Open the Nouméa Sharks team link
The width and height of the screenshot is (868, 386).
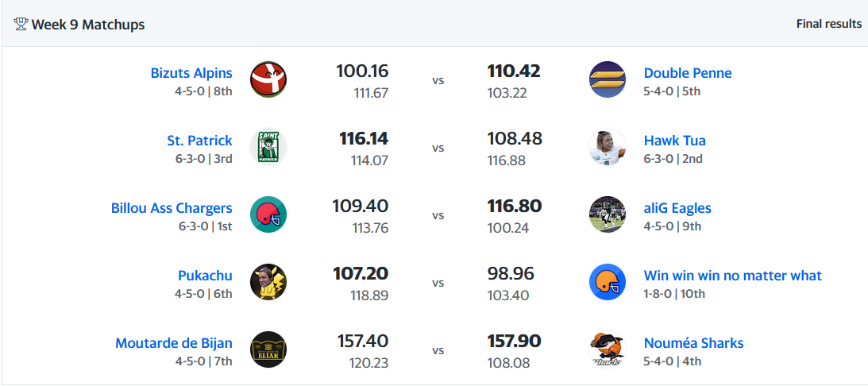click(693, 343)
